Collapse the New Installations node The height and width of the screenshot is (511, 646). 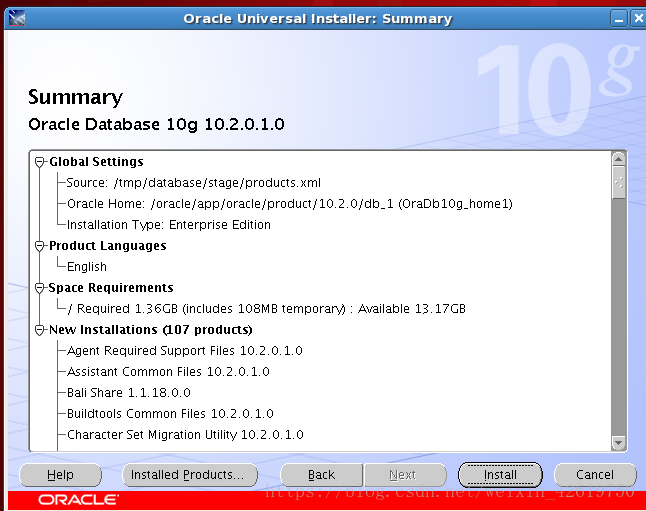click(40, 330)
